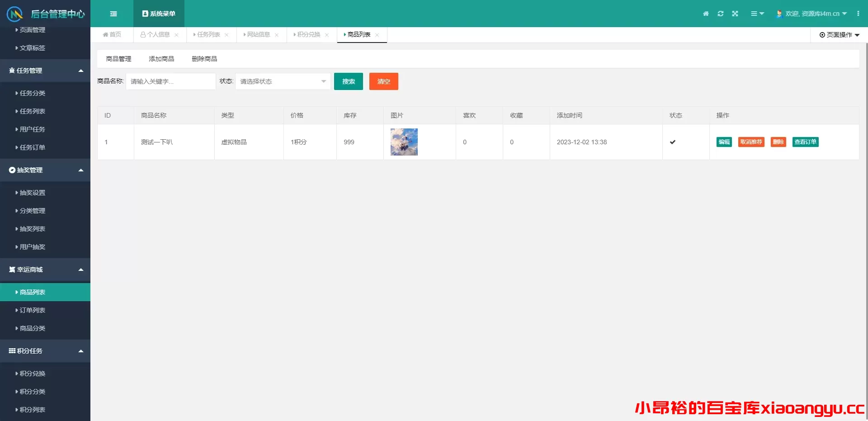The image size is (868, 421).
Task: Click the sidebar collapse icon next to 系统菜单
Action: (x=113, y=14)
